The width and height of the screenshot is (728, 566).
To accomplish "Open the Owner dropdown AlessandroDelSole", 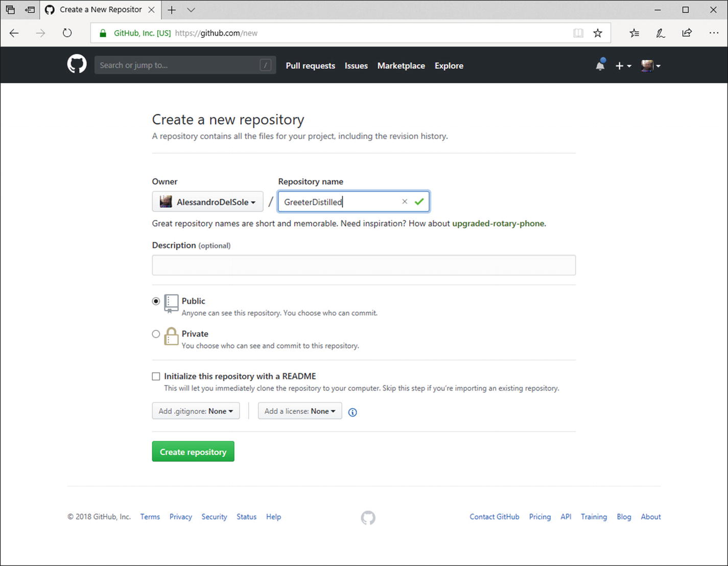I will click(x=207, y=202).
